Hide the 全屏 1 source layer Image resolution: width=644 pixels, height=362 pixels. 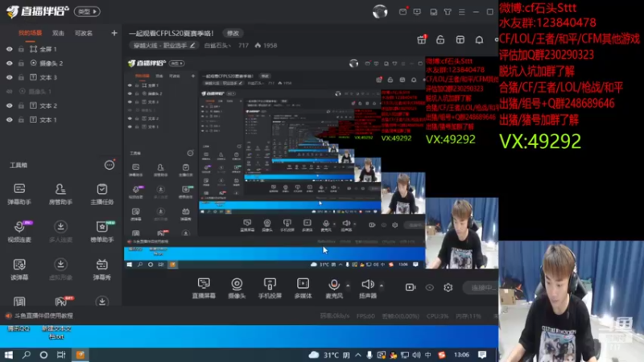10,49
